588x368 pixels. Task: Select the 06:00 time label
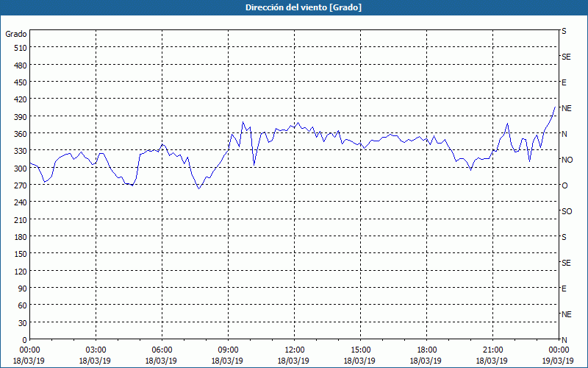pos(162,350)
